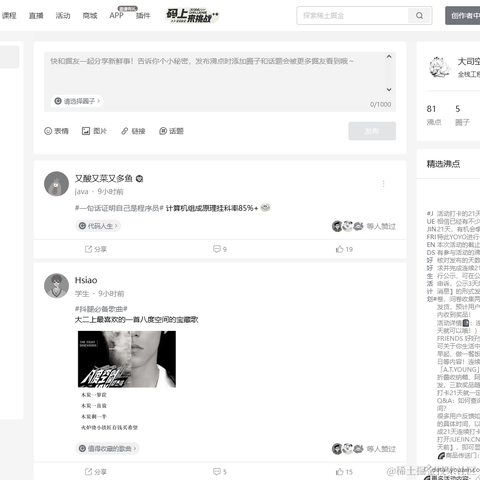The height and width of the screenshot is (480, 480).
Task: View likers avatars on 又酸又菜又多鱼 post
Action: [348, 226]
